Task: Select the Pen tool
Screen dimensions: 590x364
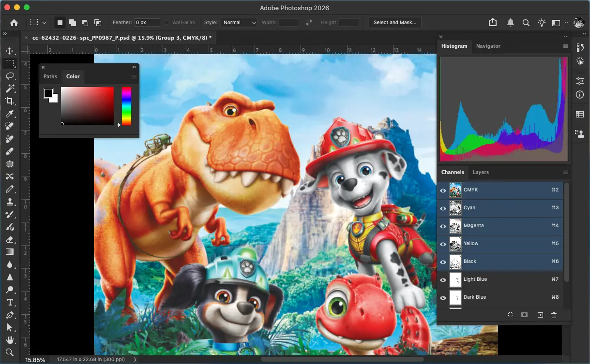Action: (x=10, y=315)
